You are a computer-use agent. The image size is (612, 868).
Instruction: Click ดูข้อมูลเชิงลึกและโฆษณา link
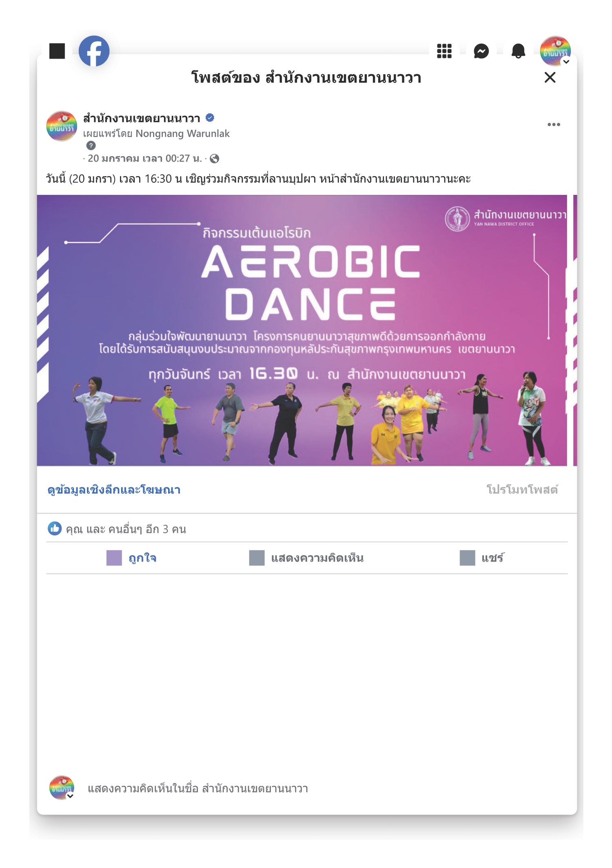(114, 489)
